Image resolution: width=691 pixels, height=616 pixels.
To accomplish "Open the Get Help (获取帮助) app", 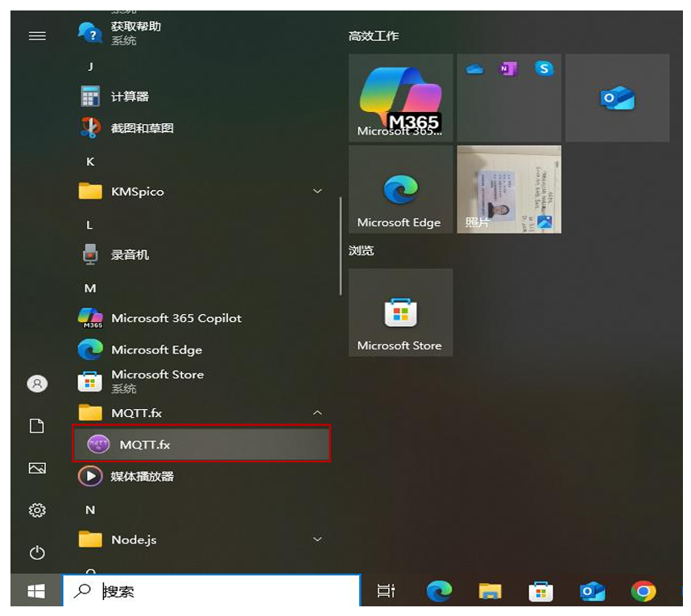I will pyautogui.click(x=201, y=33).
